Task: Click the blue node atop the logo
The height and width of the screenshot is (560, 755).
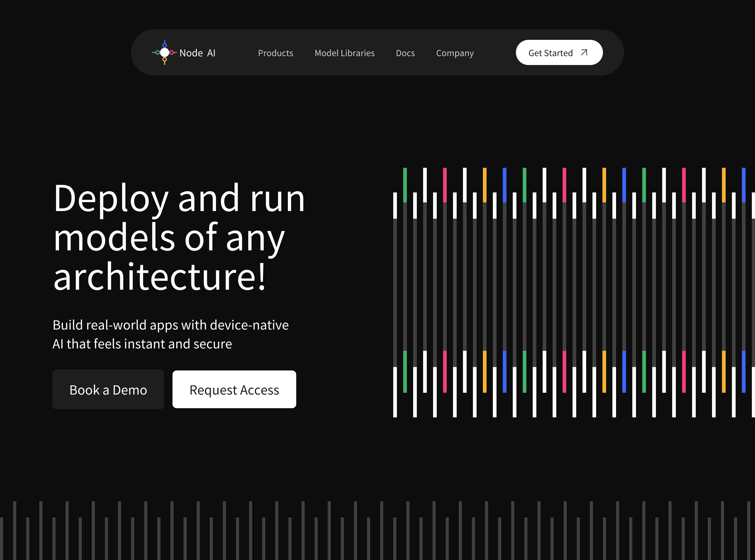Action: click(x=165, y=45)
